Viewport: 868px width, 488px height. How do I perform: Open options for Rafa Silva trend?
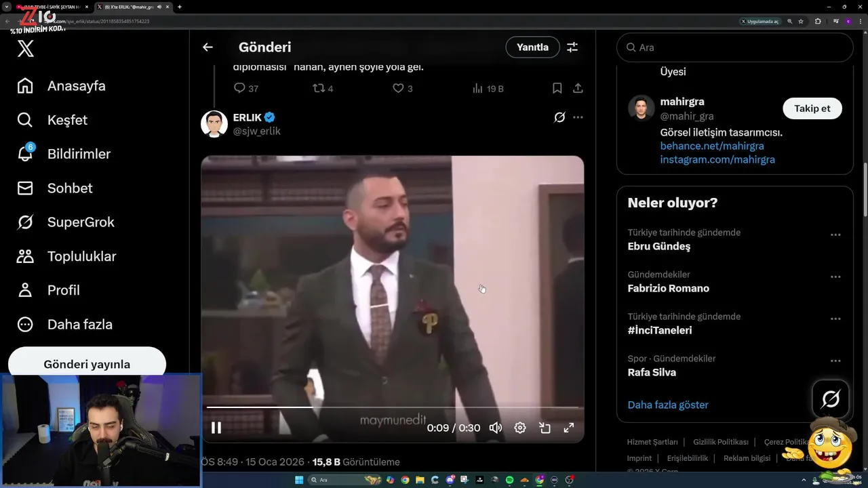click(835, 361)
